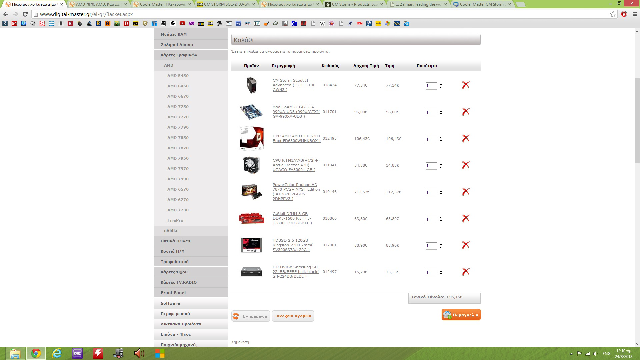Open Internet Explorer from the taskbar
The height and width of the screenshot is (360, 640).
click(x=56, y=353)
